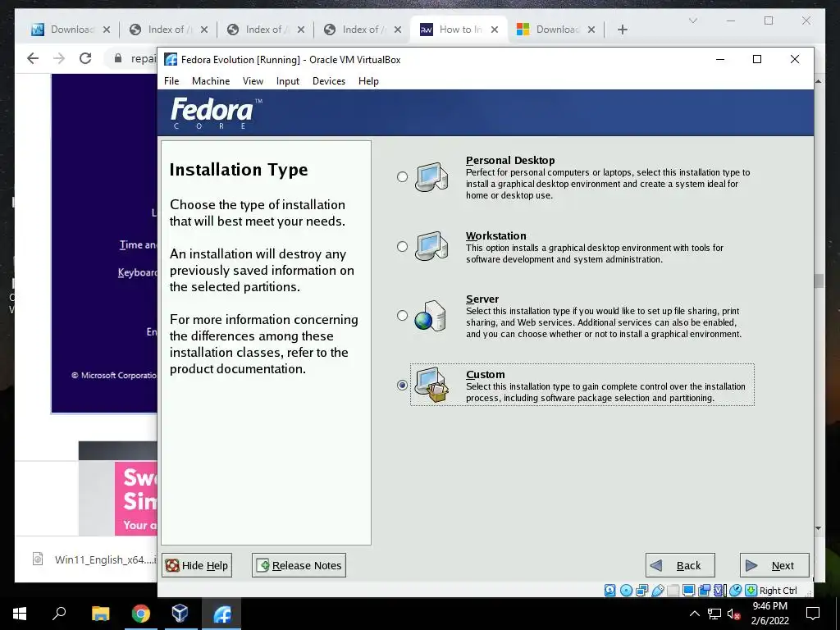The width and height of the screenshot is (840, 630).
Task: Click Chrome address bar lock icon
Action: click(118, 58)
